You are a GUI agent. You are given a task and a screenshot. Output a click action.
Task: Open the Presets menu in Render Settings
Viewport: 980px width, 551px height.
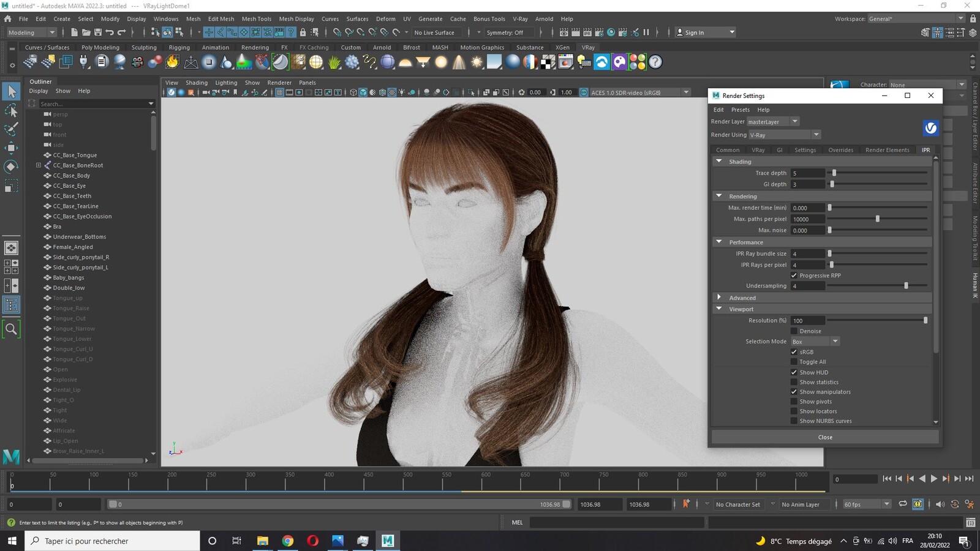tap(740, 110)
